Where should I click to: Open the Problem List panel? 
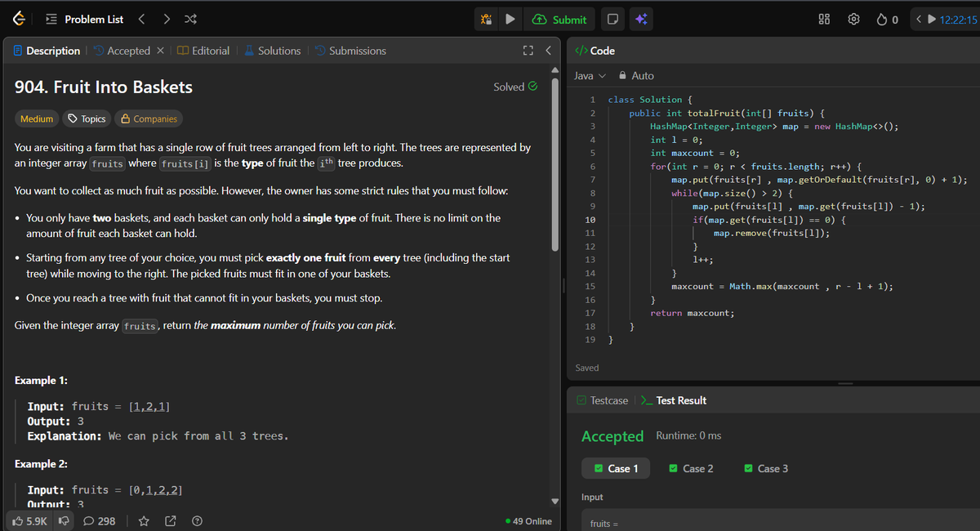[x=85, y=19]
